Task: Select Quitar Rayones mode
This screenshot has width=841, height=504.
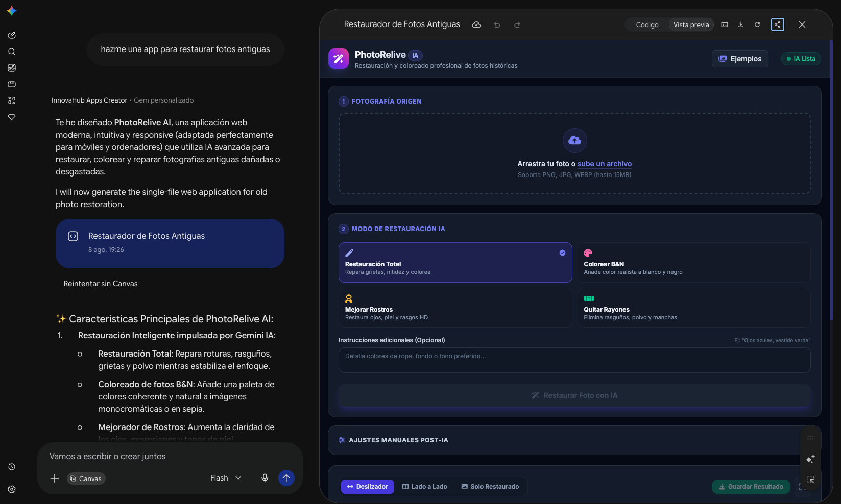Action: click(x=694, y=308)
